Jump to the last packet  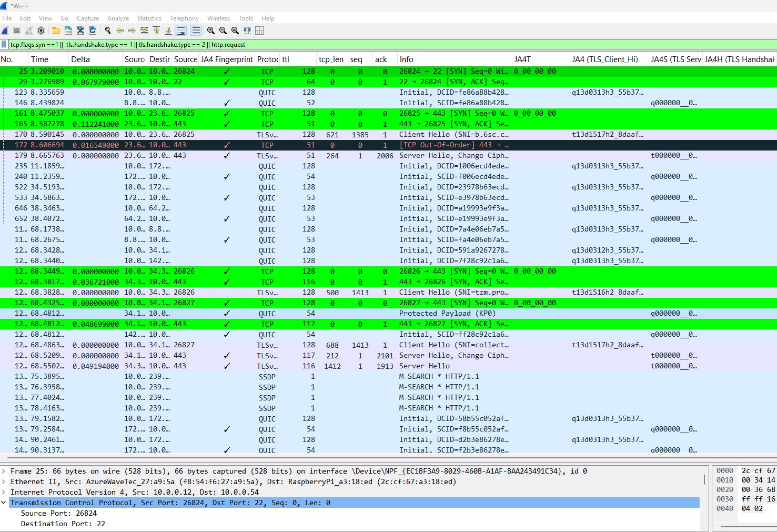168,31
